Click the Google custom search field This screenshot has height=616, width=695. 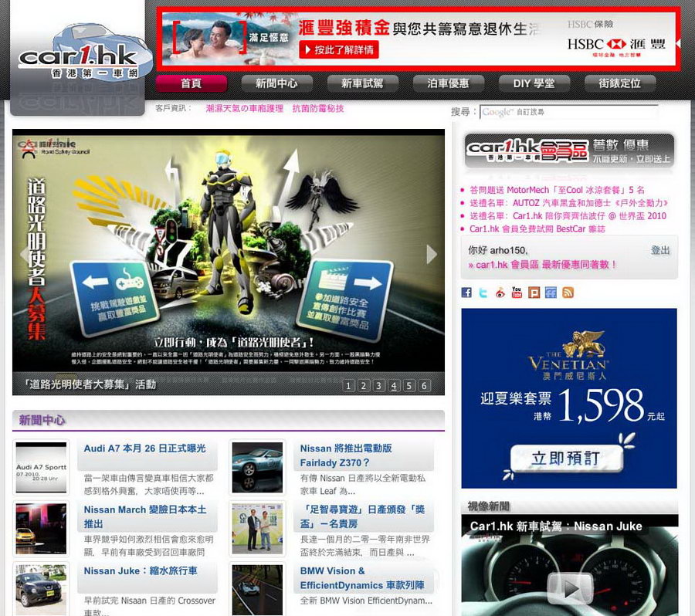pos(569,112)
